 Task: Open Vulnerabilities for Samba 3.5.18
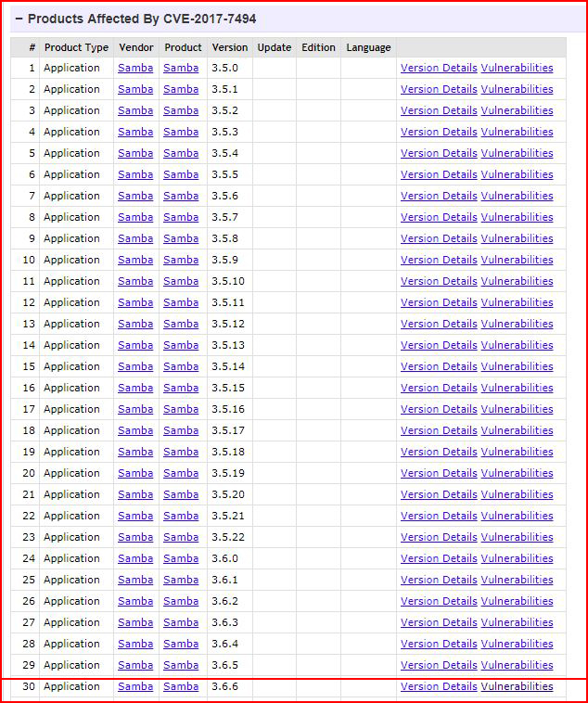[517, 452]
